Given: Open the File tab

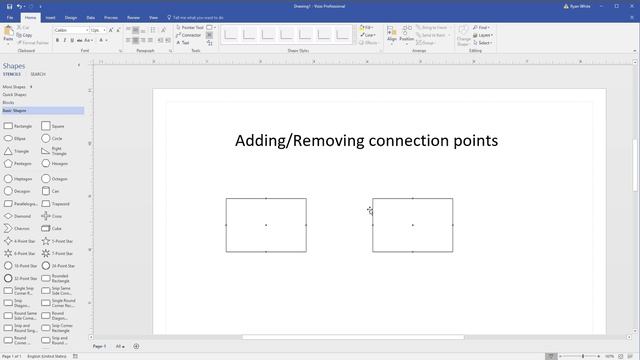Looking at the screenshot, I should coord(10,18).
